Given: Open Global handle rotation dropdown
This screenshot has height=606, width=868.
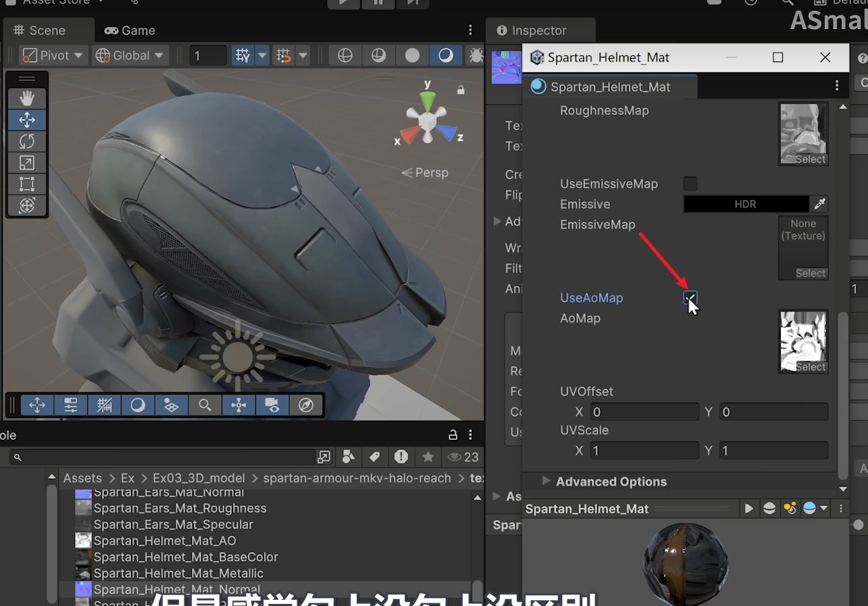Looking at the screenshot, I should [x=130, y=55].
